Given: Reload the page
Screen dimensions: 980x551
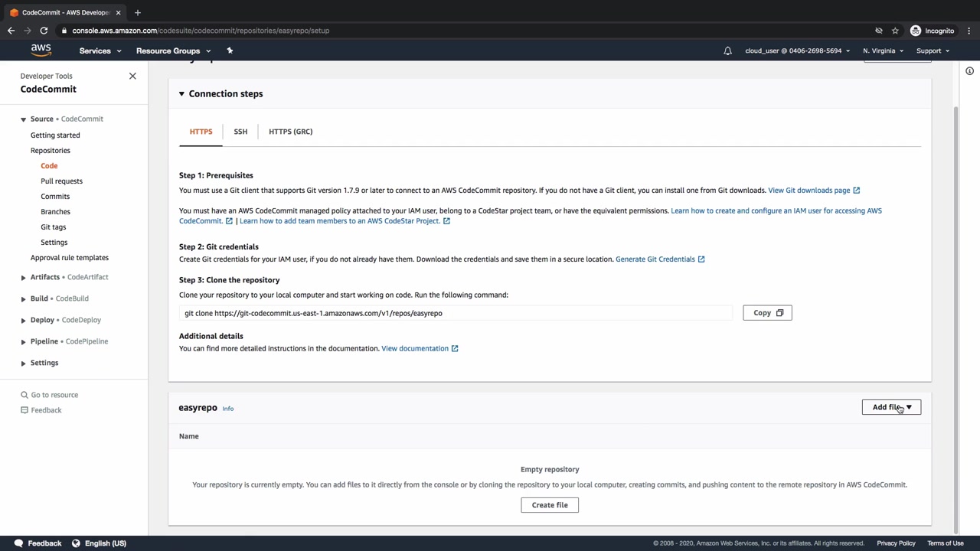Looking at the screenshot, I should coord(44,31).
